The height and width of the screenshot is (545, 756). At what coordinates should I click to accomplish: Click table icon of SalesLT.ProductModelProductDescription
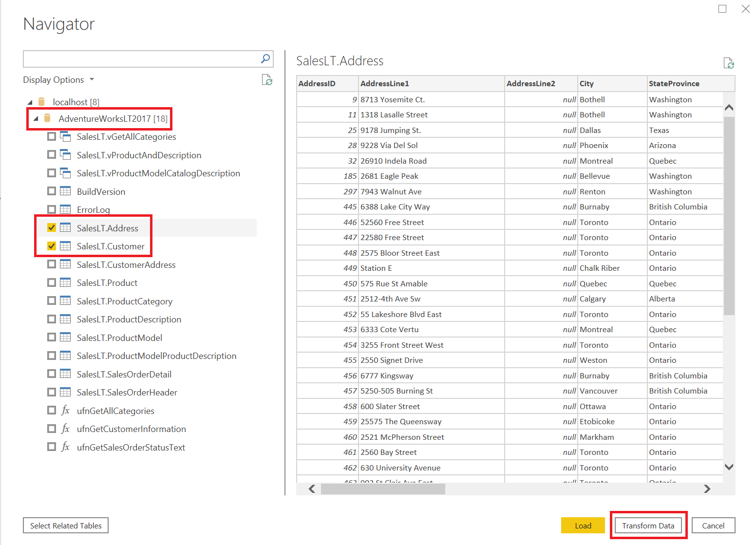pyautogui.click(x=65, y=356)
